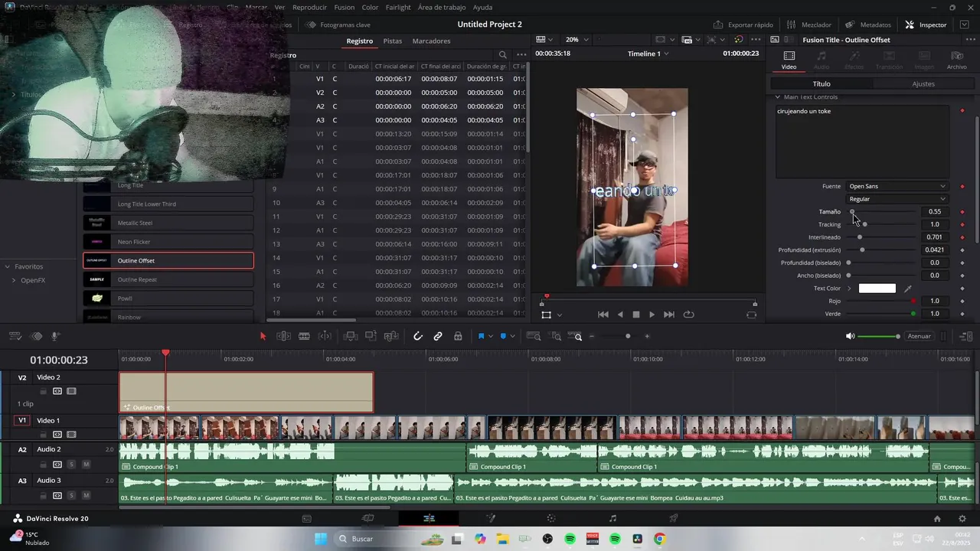Click the blue flag icon in timeline toolbar
The image size is (980, 551).
point(481,336)
